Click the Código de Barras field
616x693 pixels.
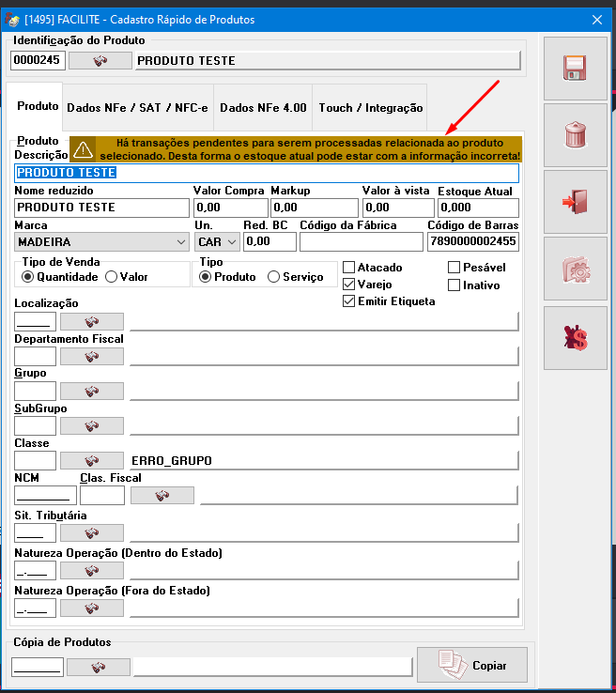pyautogui.click(x=473, y=241)
